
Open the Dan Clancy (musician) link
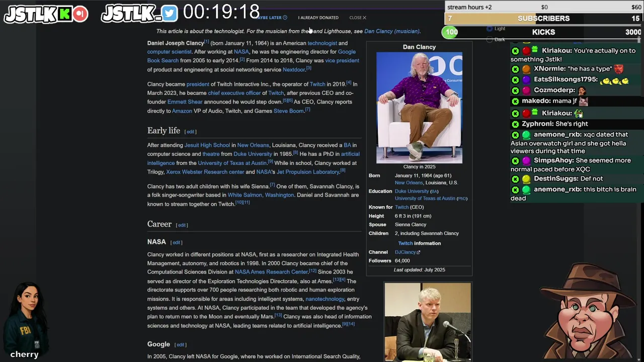click(x=391, y=31)
